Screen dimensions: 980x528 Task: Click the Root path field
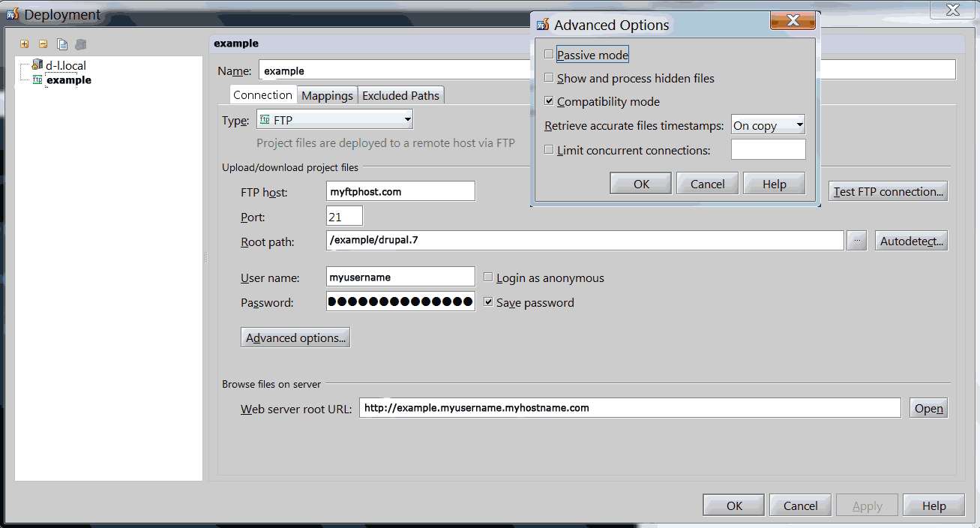[586, 241]
